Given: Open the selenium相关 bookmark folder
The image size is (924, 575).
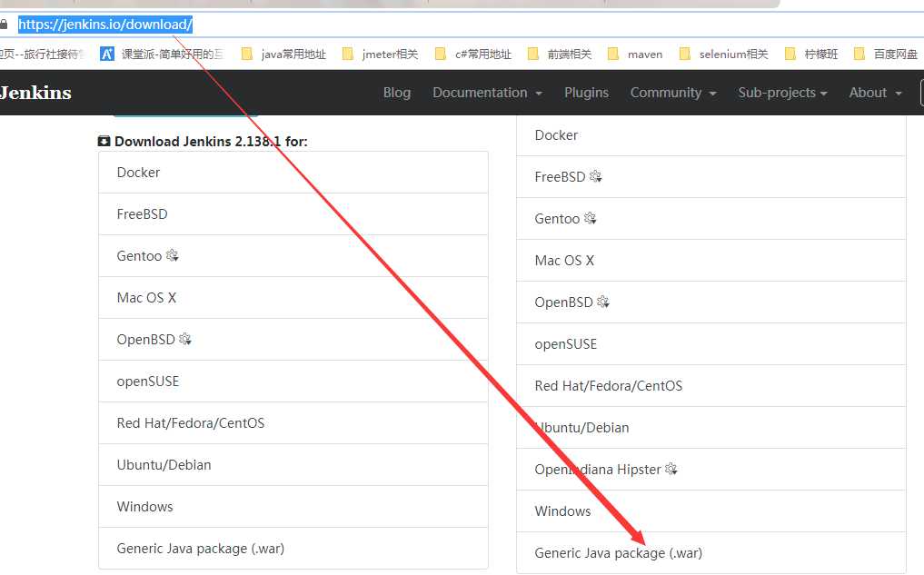Looking at the screenshot, I should [x=723, y=55].
